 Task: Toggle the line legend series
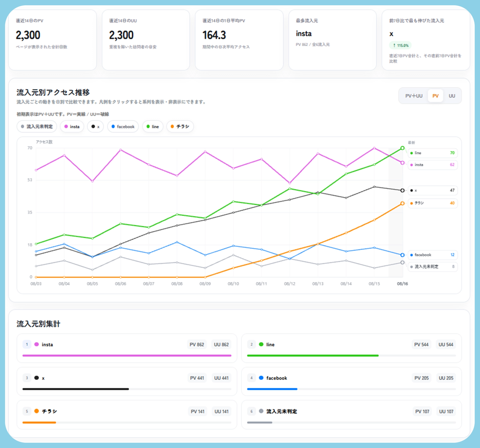click(x=153, y=126)
